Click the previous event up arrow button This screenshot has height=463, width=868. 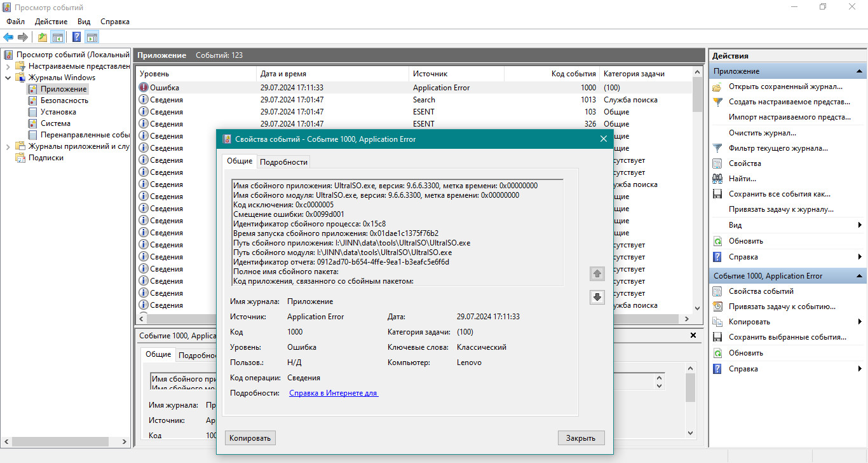597,274
